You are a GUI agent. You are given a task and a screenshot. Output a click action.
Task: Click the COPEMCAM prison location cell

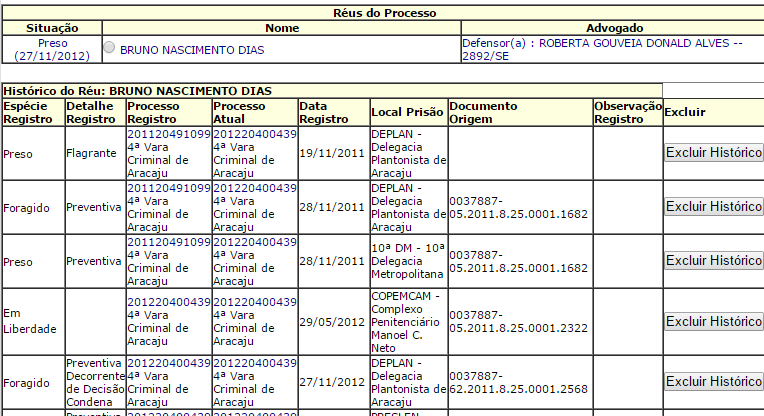407,322
